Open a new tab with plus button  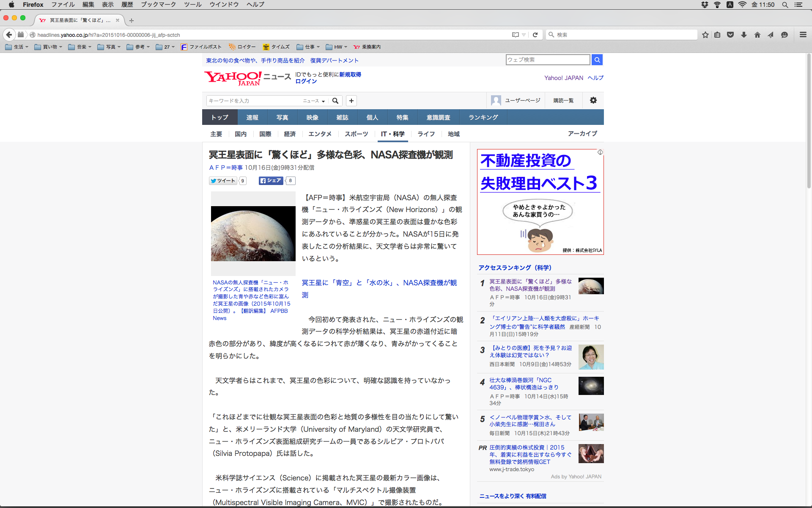[132, 20]
